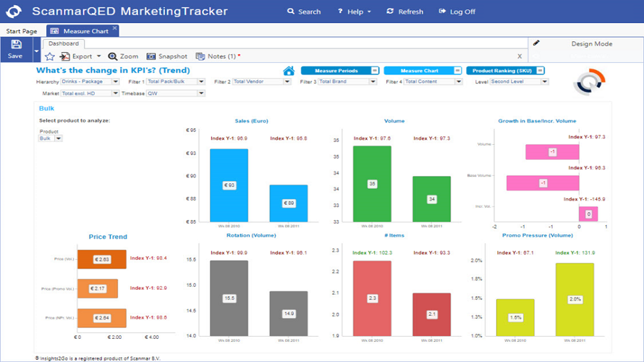Click the Rotation 14.9 gray bar

click(x=289, y=313)
